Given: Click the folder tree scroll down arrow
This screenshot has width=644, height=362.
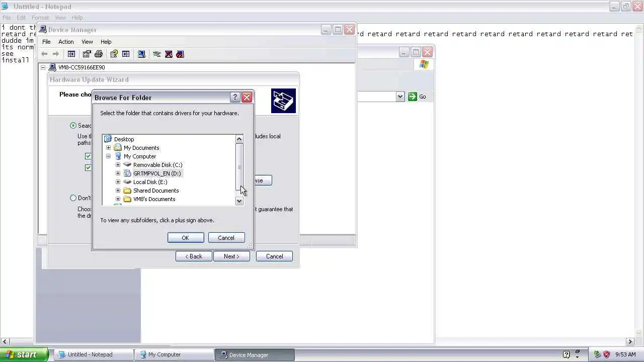Looking at the screenshot, I should click(239, 201).
